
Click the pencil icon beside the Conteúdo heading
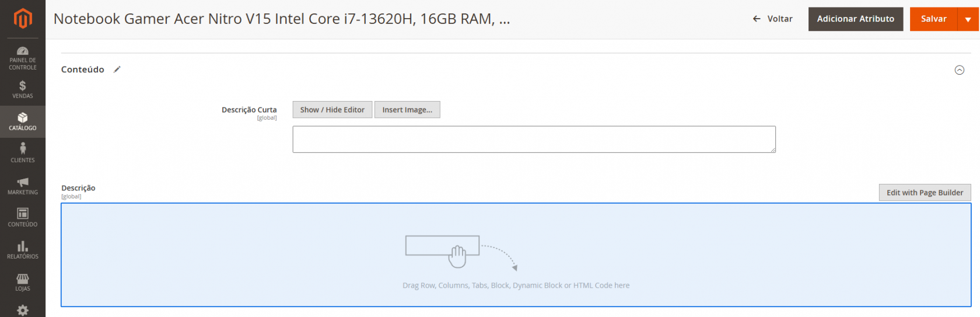coord(117,69)
